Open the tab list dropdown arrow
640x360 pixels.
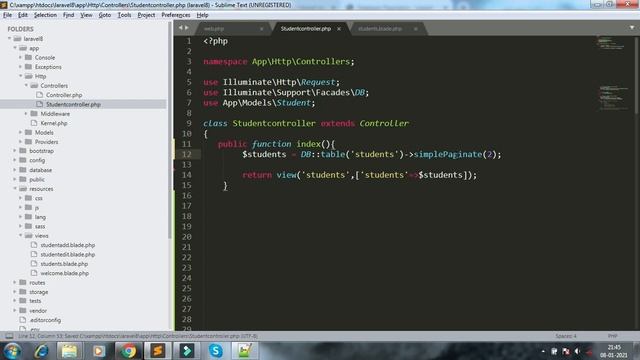tap(632, 28)
